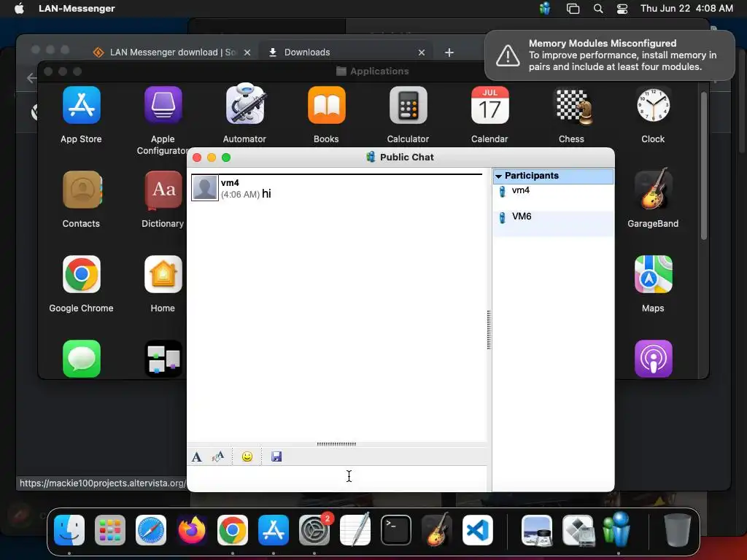
Task: Collapse the Participants list
Action: 498,176
